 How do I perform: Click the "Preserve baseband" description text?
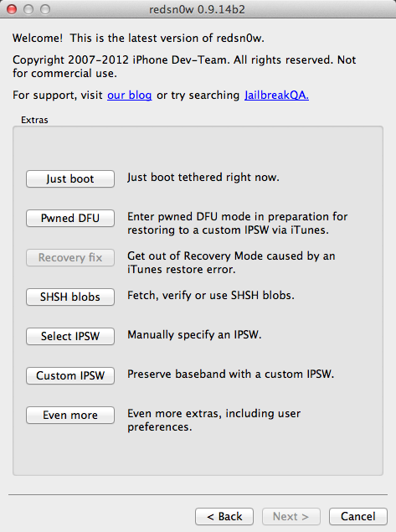[x=230, y=374]
